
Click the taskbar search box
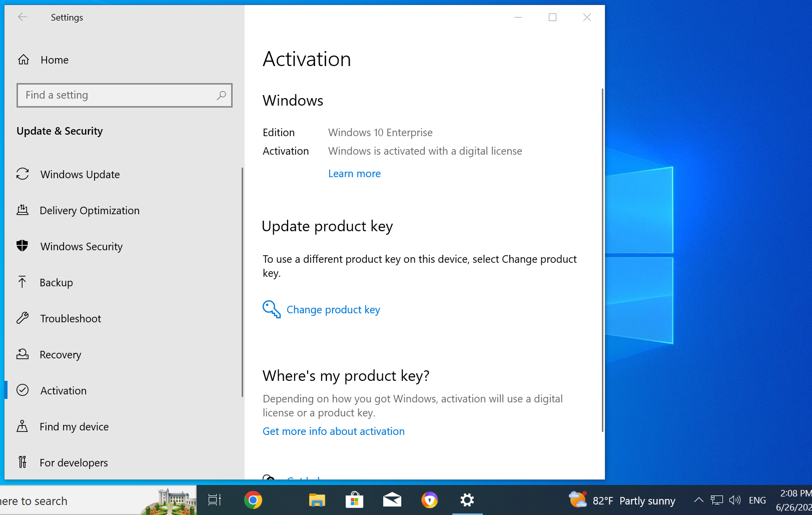[98, 500]
